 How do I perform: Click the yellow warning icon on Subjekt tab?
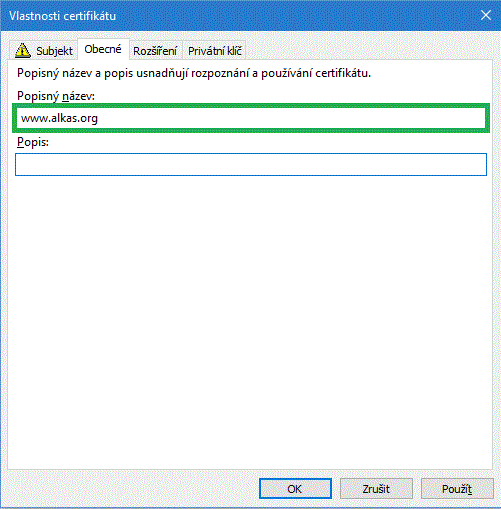click(x=23, y=50)
